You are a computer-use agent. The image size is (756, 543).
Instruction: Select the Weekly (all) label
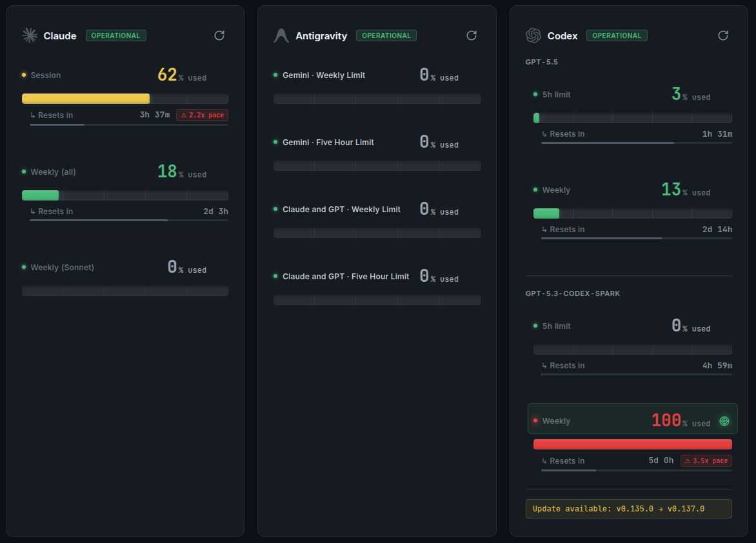[53, 172]
